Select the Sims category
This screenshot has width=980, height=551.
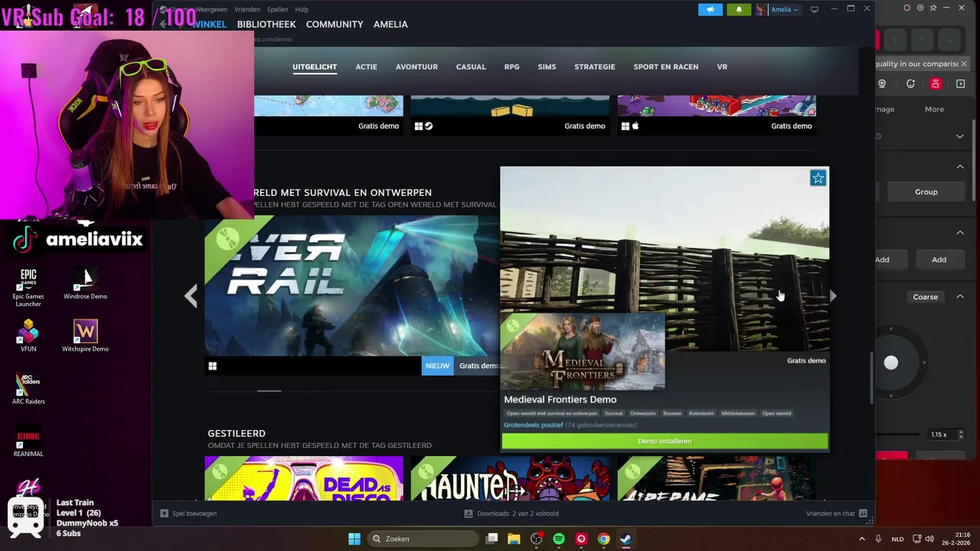coord(547,67)
